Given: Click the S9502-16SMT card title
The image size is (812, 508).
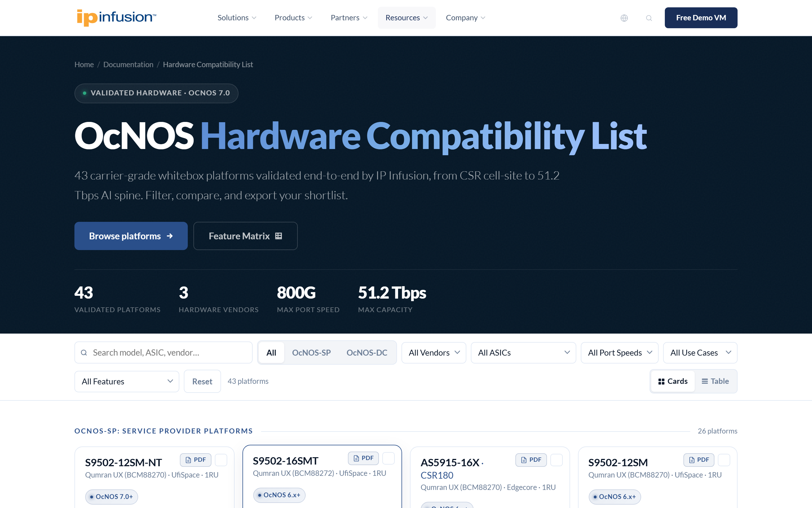Looking at the screenshot, I should point(286,461).
